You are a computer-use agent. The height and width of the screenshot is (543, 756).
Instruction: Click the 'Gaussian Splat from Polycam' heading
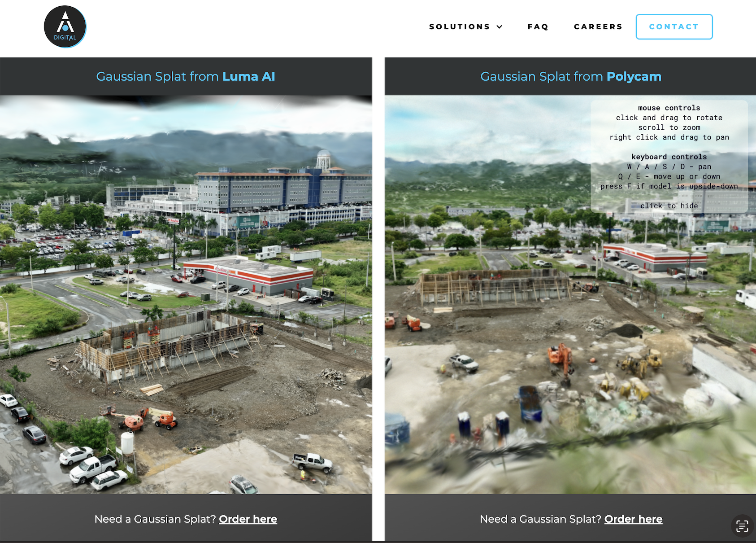coord(571,76)
